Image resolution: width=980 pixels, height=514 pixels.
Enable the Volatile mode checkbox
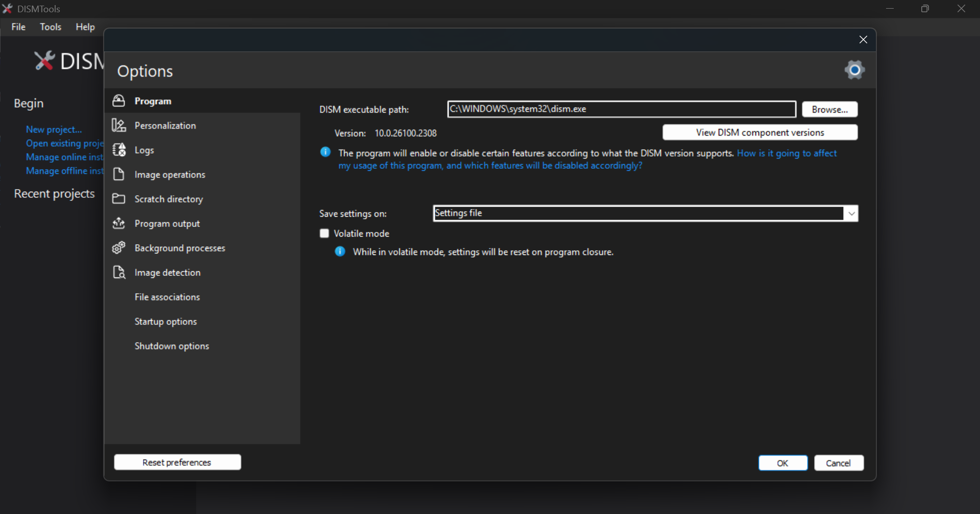325,234
